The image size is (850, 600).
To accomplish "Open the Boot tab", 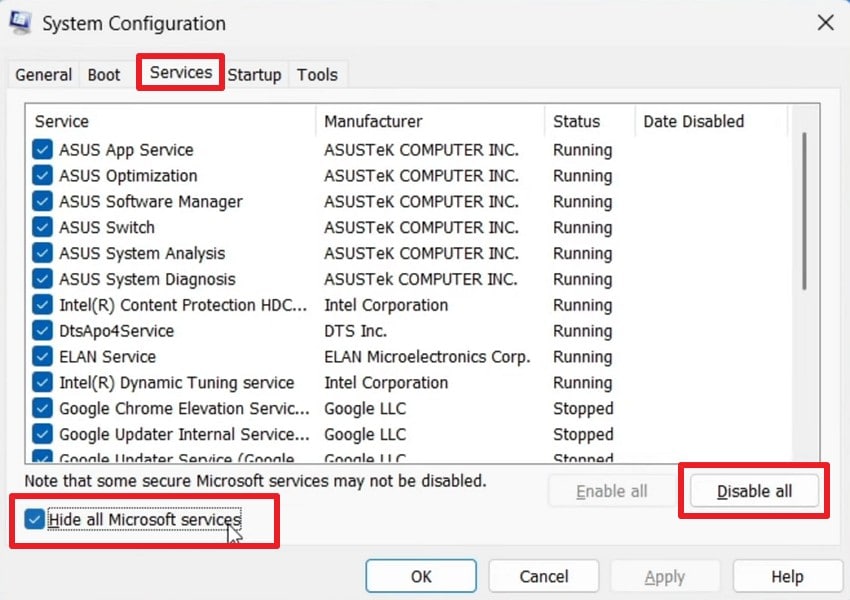I will [104, 74].
